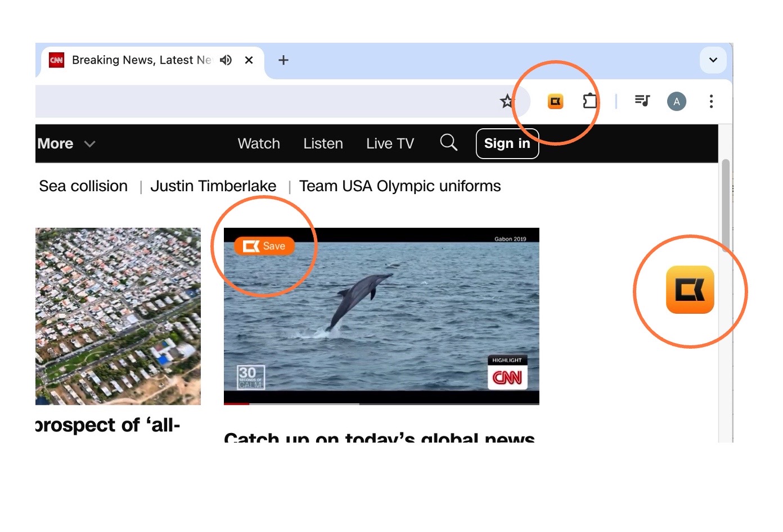Open Live TV link

pyautogui.click(x=390, y=143)
